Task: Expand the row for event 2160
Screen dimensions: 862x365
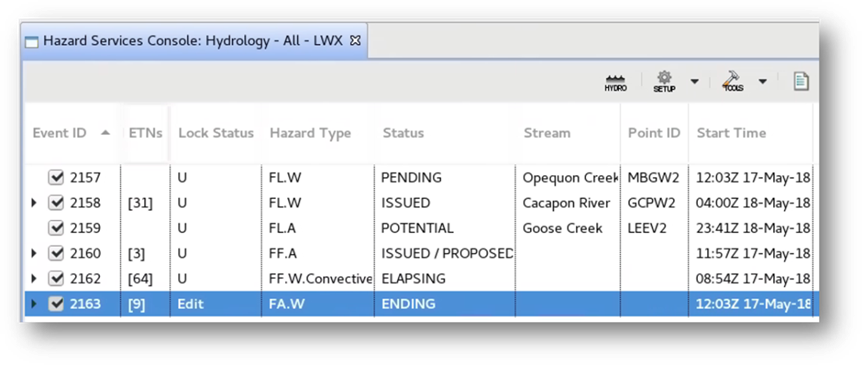Action: [x=34, y=253]
